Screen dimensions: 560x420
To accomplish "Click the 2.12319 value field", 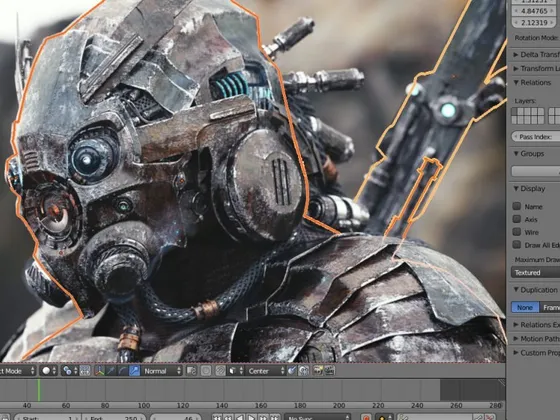I will (534, 23).
